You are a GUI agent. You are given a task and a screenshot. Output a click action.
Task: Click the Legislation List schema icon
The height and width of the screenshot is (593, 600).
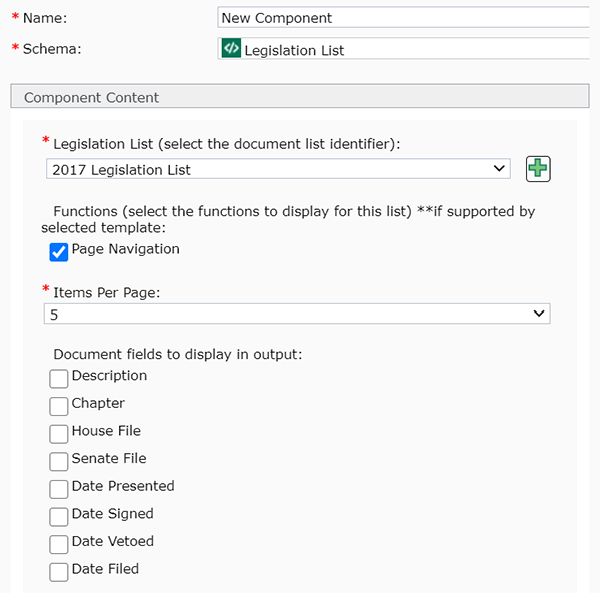(231, 49)
